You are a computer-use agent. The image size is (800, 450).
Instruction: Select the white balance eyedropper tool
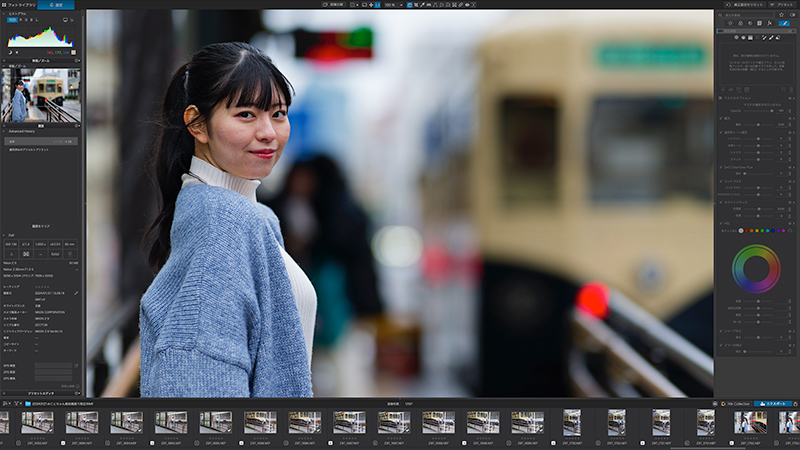pyautogui.click(x=422, y=5)
